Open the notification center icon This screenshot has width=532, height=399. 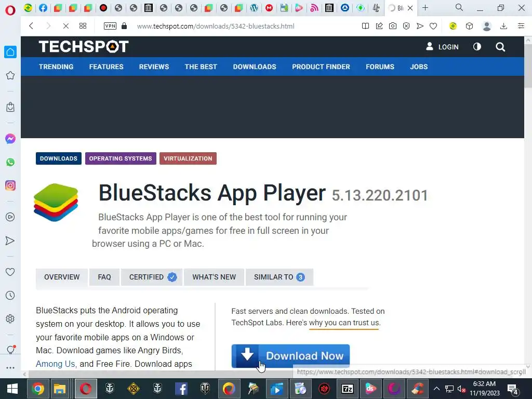[512, 389]
